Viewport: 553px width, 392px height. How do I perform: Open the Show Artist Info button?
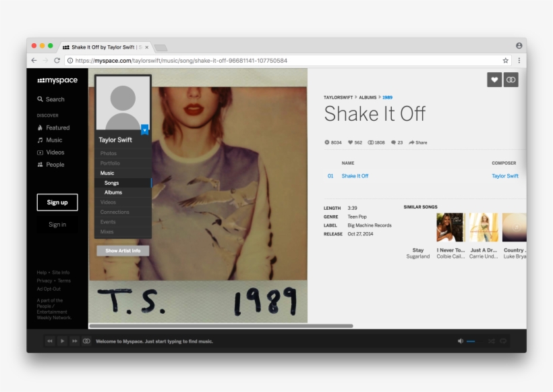coord(122,250)
